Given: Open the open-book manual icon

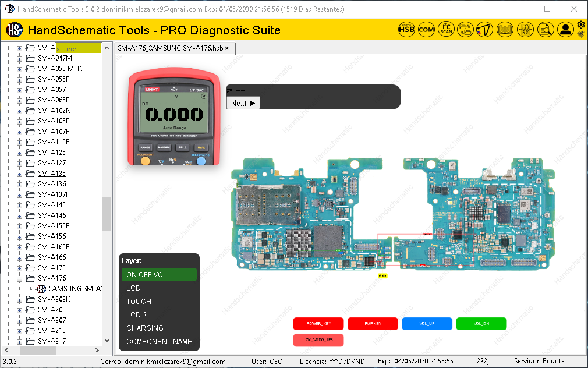Looking at the screenshot, I should [x=505, y=29].
